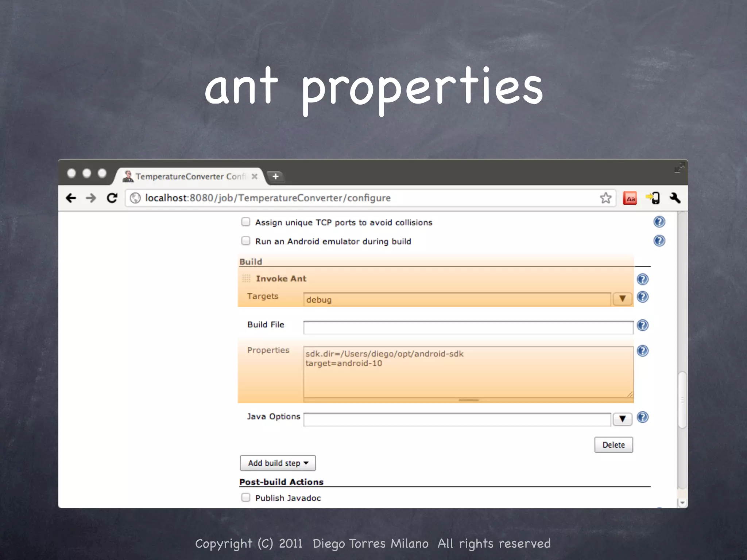Close the TemperatureConverter Config tab
This screenshot has width=747, height=560.
pyautogui.click(x=255, y=176)
